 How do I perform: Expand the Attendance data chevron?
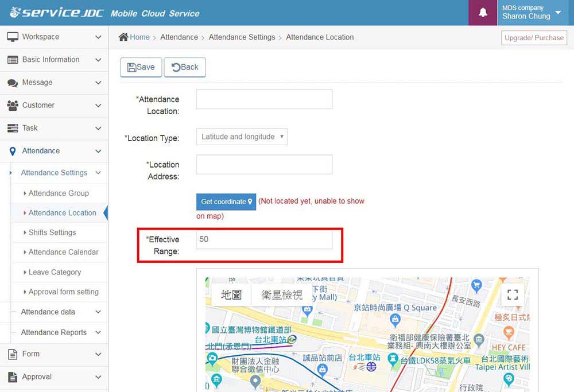(x=98, y=312)
